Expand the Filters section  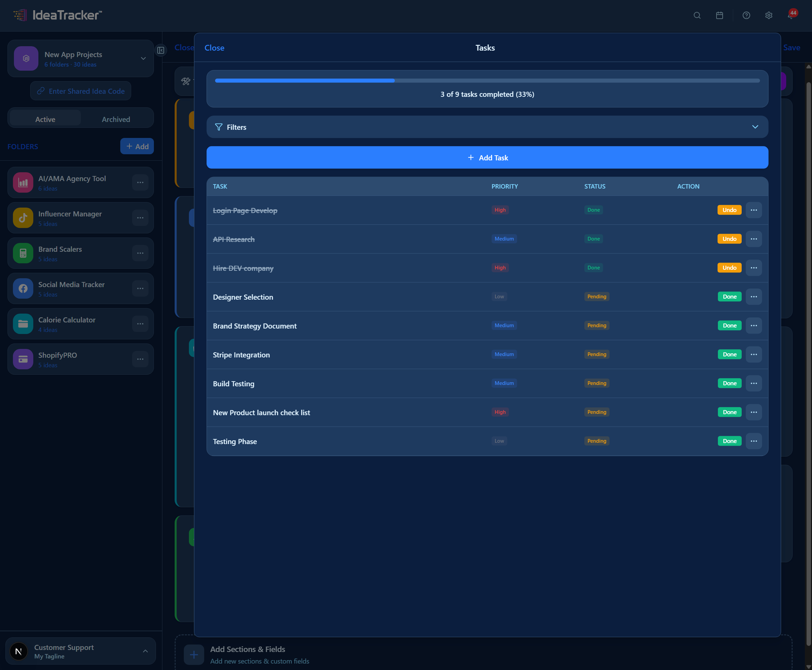coord(755,127)
